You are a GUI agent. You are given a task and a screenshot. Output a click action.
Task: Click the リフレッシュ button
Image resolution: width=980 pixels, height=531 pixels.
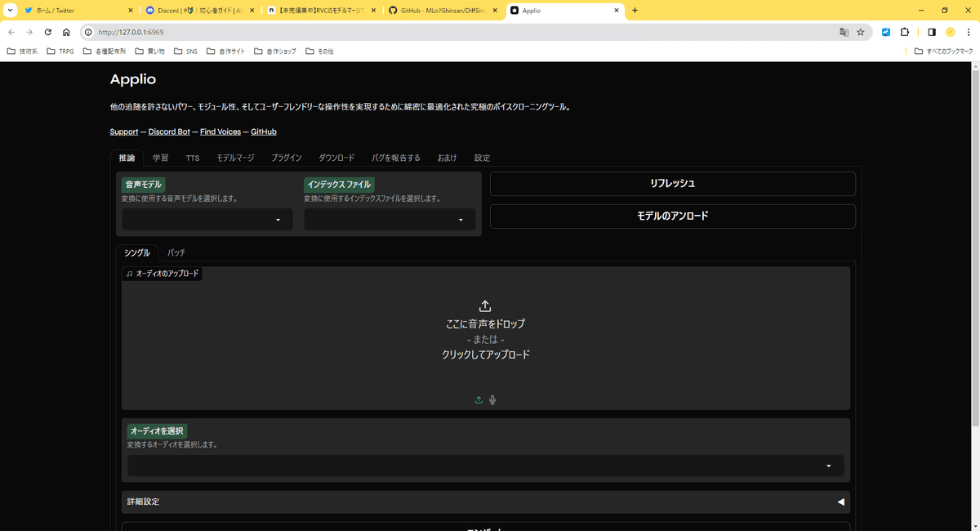pos(672,184)
